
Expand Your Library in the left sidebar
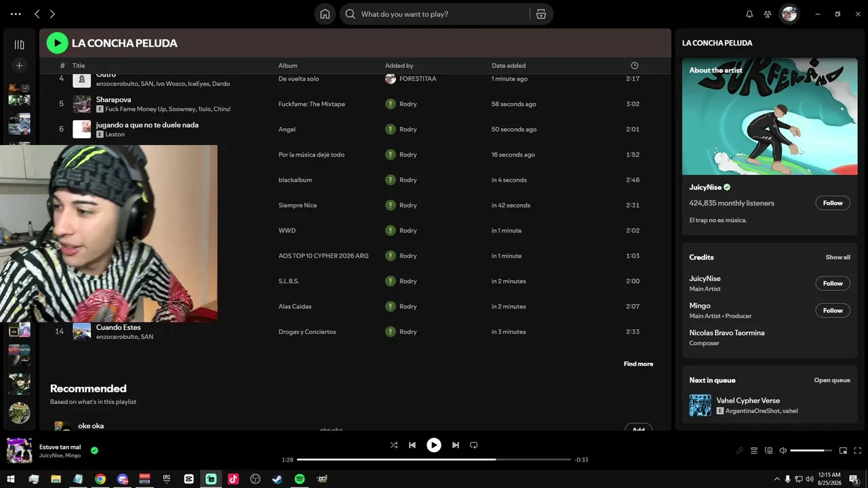tap(20, 45)
